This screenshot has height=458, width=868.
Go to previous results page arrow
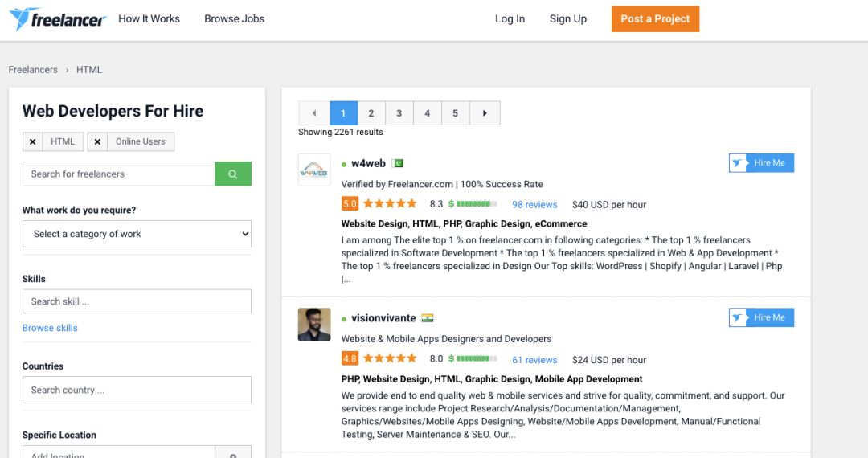point(314,112)
